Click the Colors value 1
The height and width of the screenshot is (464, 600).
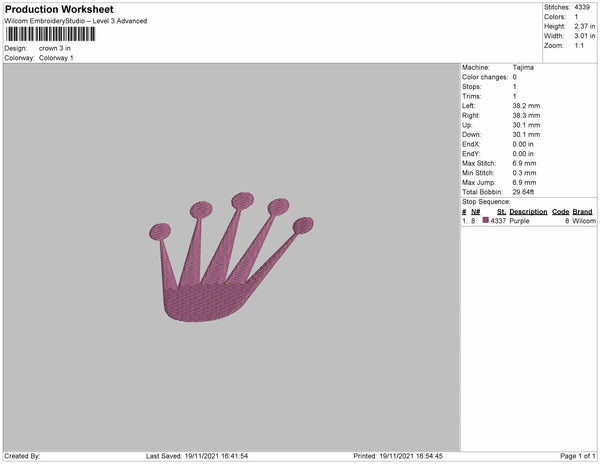pyautogui.click(x=576, y=17)
